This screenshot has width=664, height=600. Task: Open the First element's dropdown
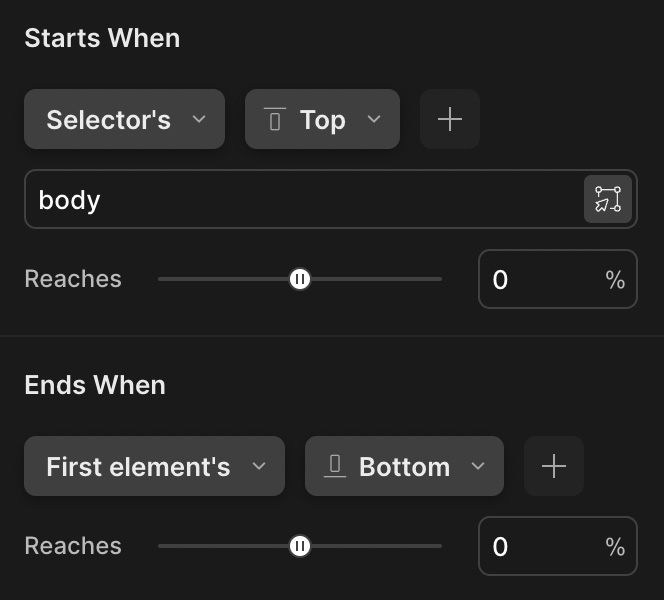click(x=155, y=466)
